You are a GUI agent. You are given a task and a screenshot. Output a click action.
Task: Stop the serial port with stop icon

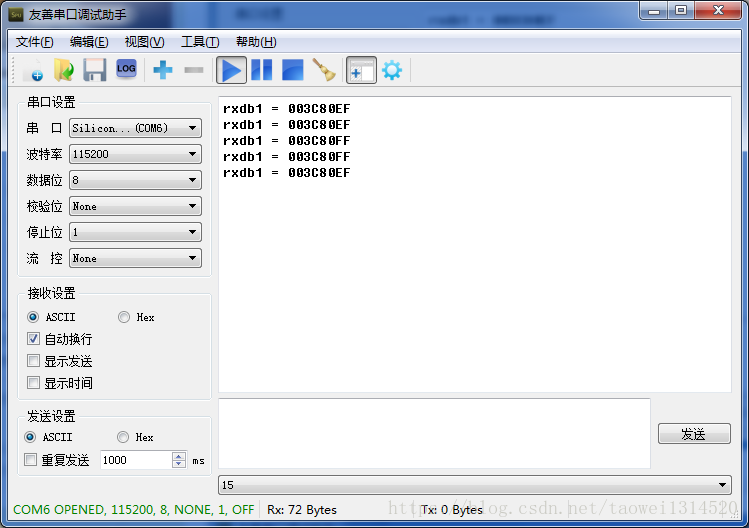(292, 70)
